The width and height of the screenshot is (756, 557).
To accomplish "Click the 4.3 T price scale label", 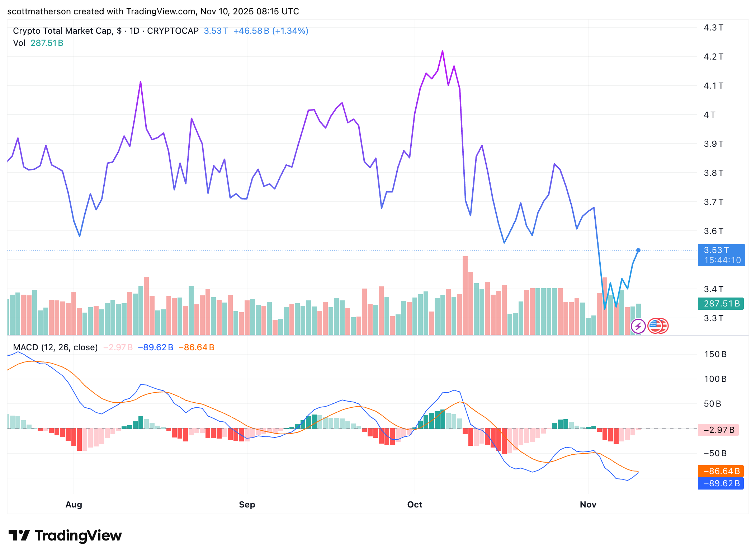I will pyautogui.click(x=713, y=28).
